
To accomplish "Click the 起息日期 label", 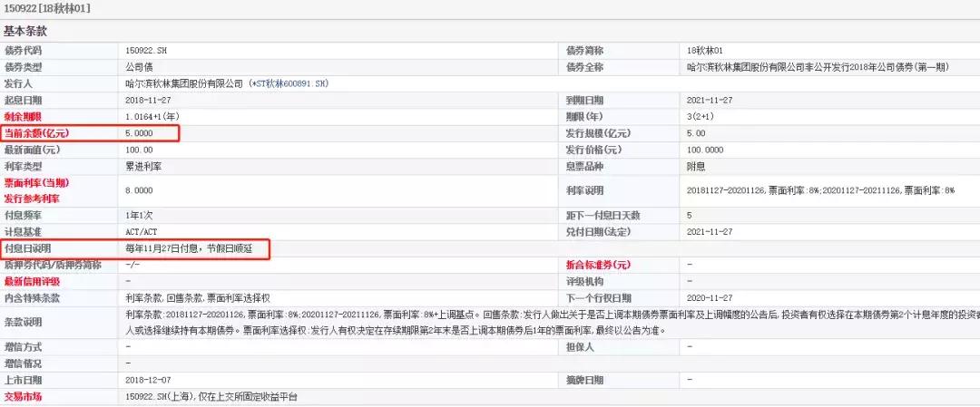I will [x=23, y=101].
